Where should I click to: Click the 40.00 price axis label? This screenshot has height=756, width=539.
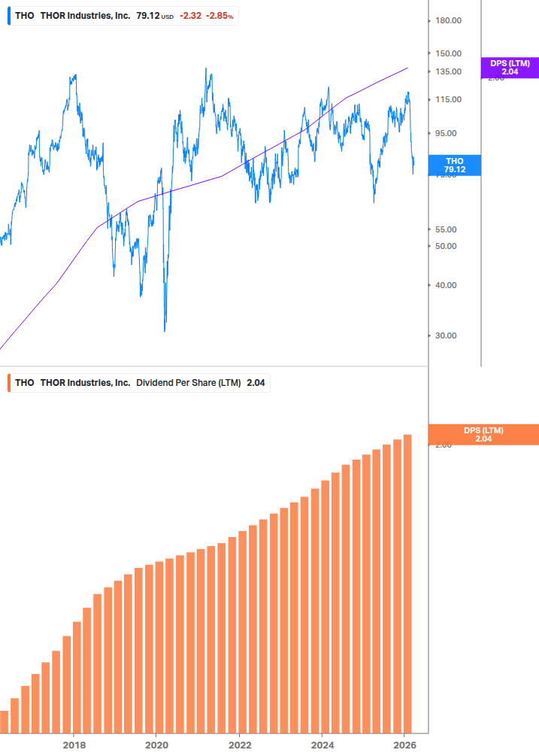(x=446, y=285)
